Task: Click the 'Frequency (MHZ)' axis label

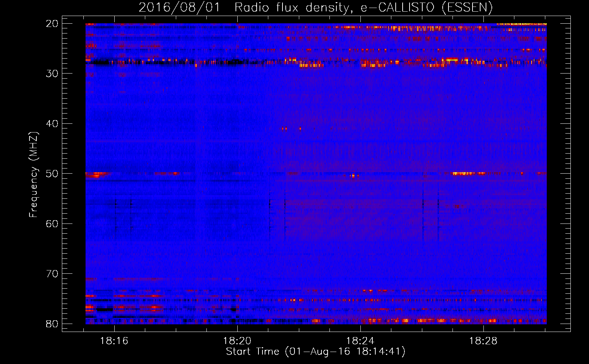Action: [33, 175]
